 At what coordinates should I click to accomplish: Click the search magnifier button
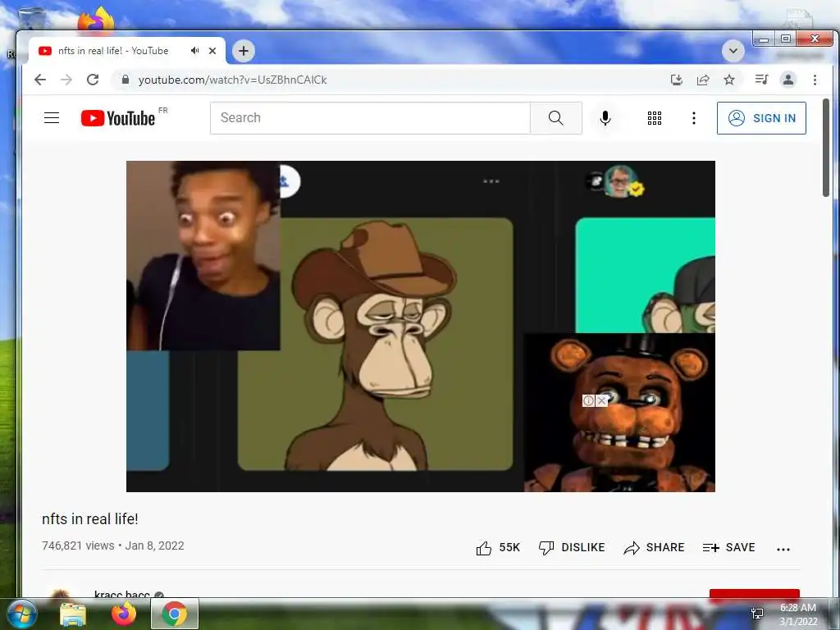pos(556,118)
